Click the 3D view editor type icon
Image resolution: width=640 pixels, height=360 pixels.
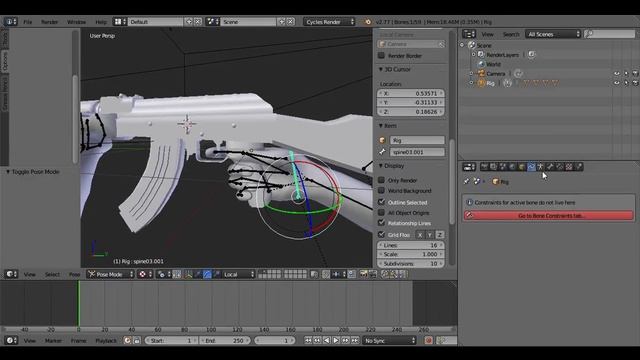11,274
